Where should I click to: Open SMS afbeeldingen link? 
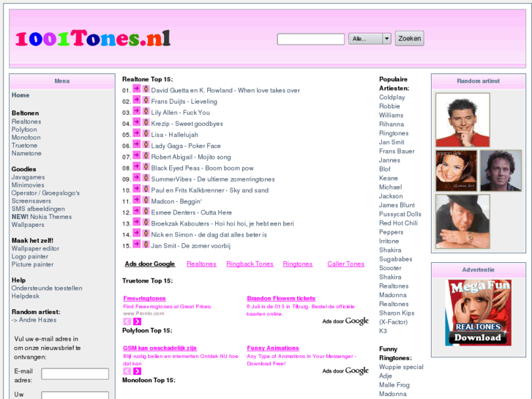(38, 209)
